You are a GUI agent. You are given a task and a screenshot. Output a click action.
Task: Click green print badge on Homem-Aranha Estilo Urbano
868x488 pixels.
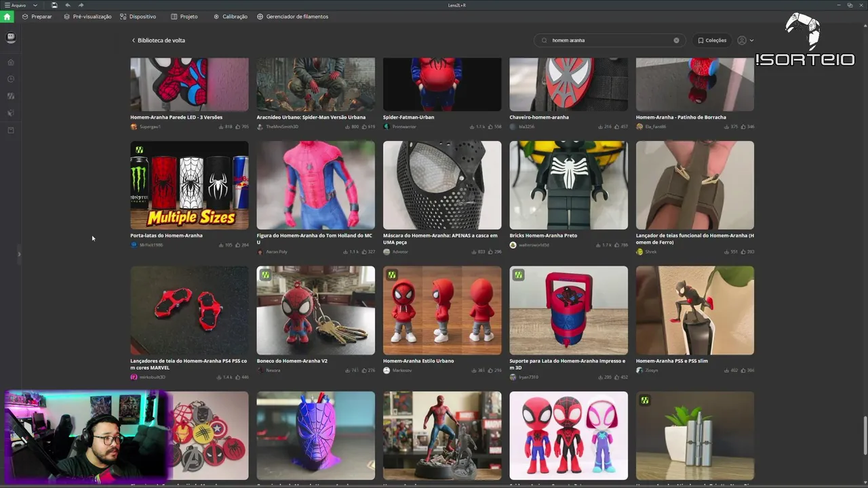[392, 275]
